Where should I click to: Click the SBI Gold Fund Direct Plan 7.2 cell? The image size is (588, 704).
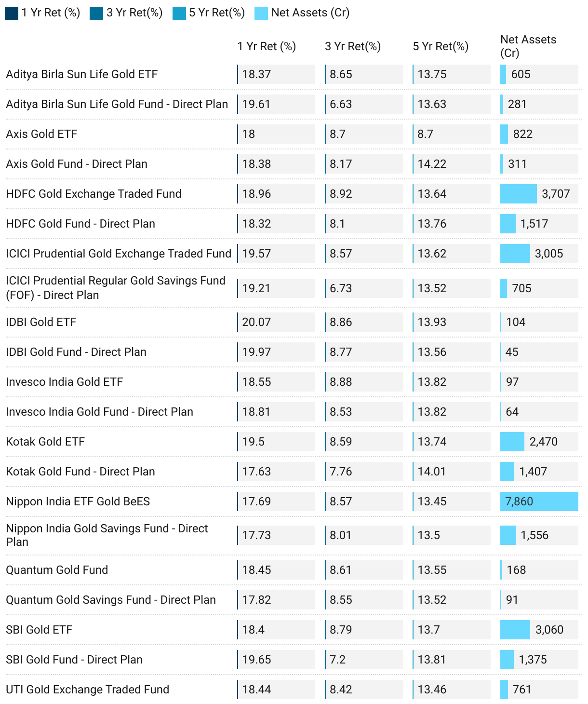[364, 660]
